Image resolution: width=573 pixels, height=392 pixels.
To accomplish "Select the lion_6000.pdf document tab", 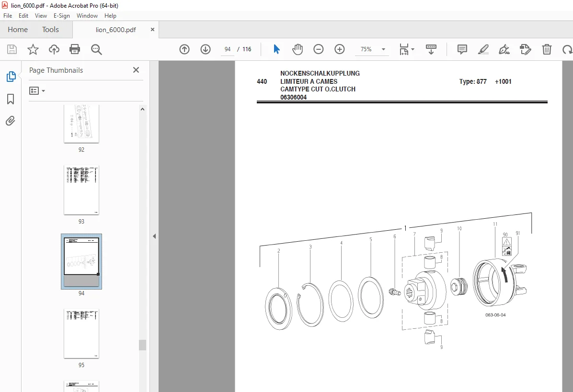I will pos(115,30).
